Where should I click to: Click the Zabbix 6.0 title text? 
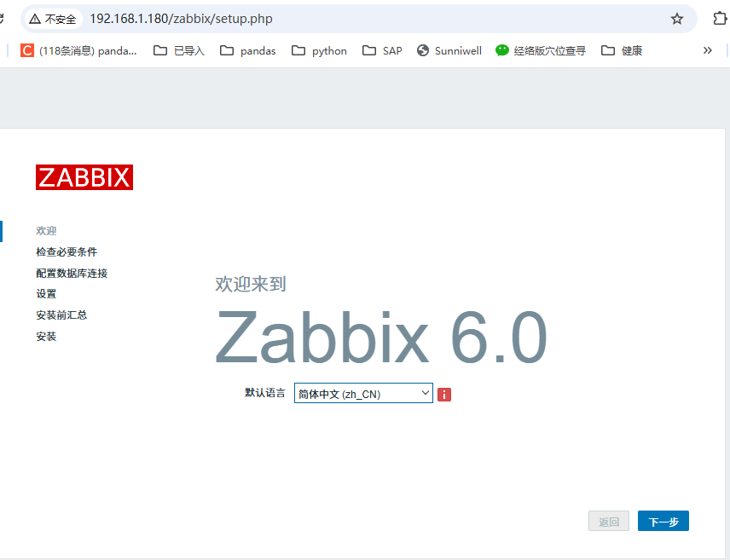click(381, 337)
